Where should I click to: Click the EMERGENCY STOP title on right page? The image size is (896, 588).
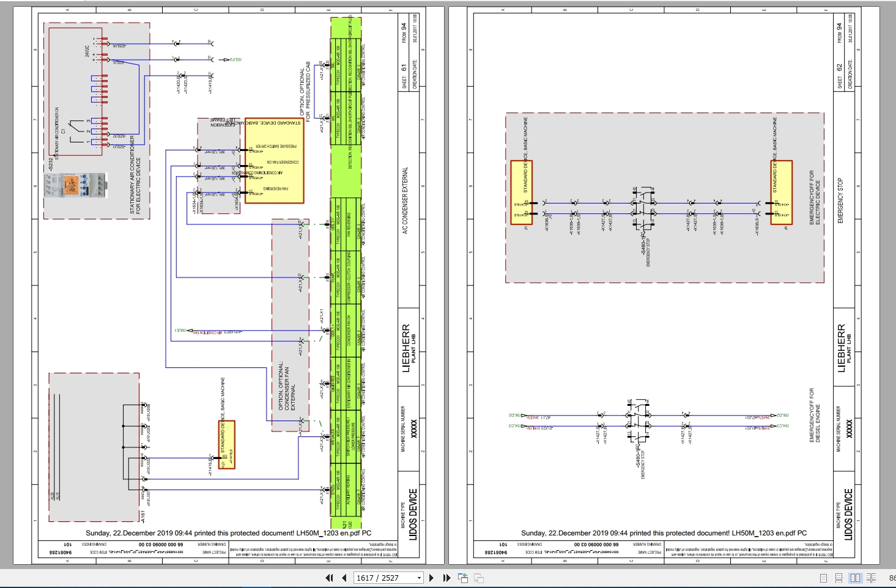click(x=840, y=201)
